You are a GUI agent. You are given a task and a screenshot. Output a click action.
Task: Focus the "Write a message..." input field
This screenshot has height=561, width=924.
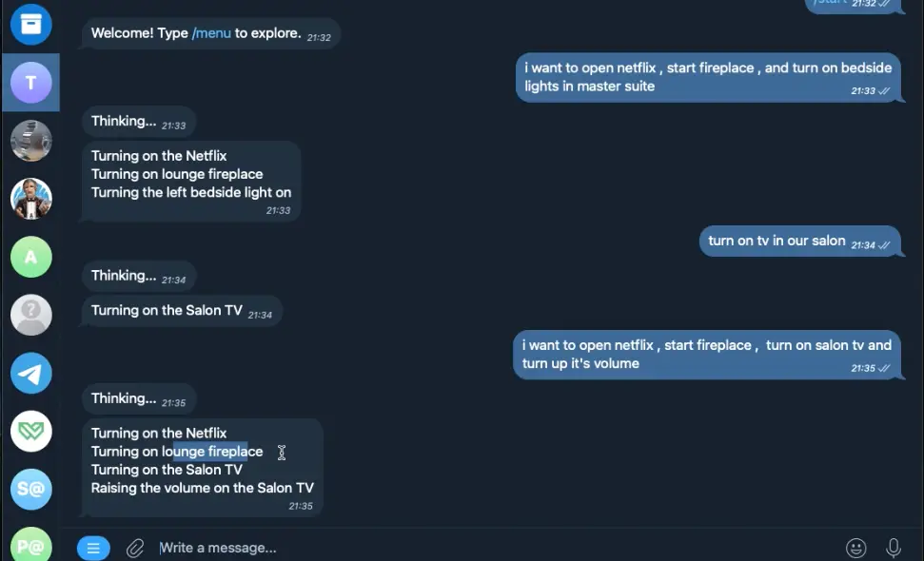(x=476, y=548)
